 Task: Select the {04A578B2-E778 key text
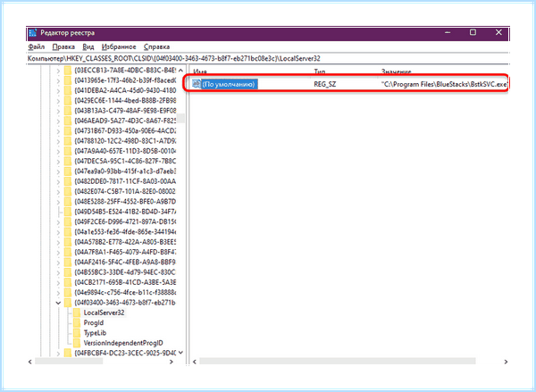(x=125, y=242)
